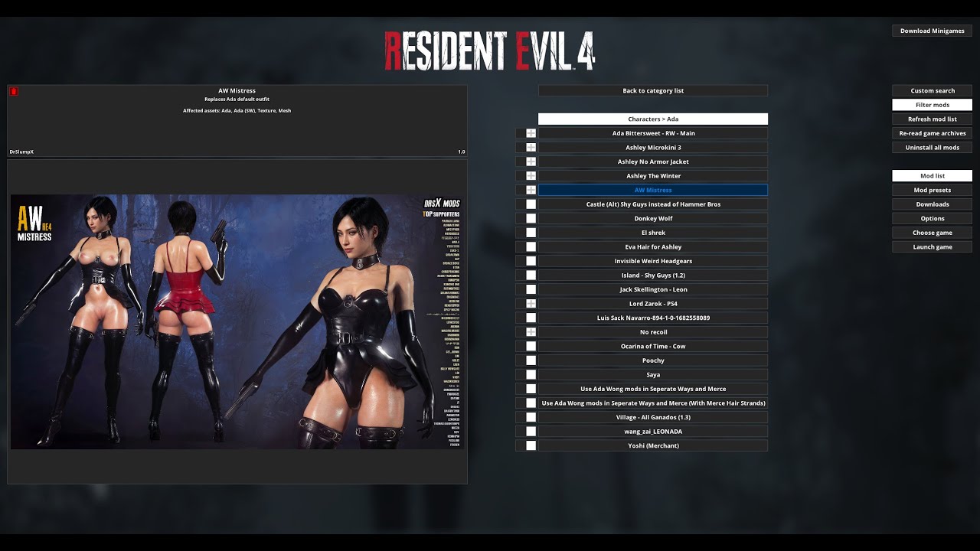Toggle the Donkey Wolf mod switch
This screenshot has height=551, width=980.
[x=531, y=218]
